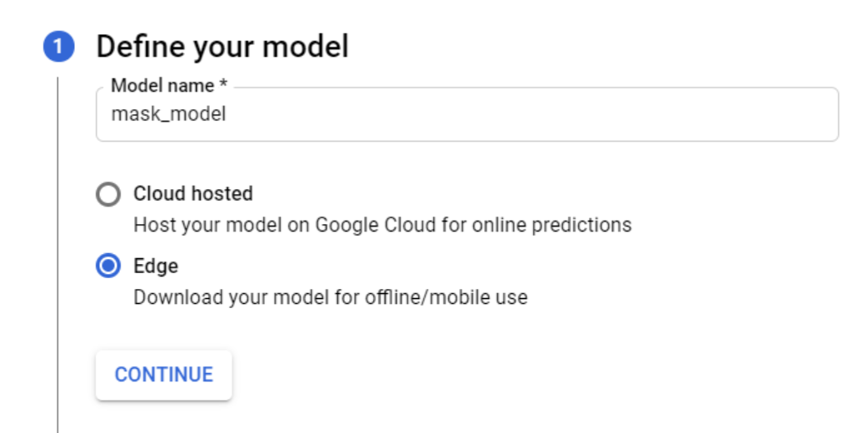This screenshot has height=433, width=868.
Task: Select the Cloud hosted radio button
Action: coord(108,195)
